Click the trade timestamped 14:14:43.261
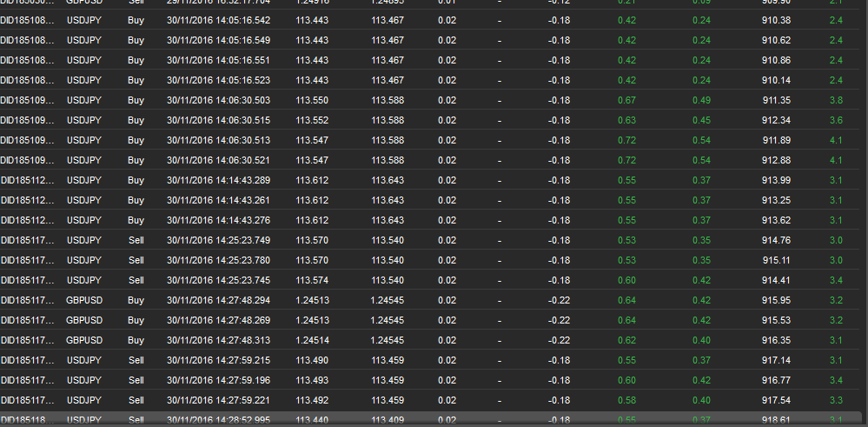Screen dimensions: 868x427 429,200
